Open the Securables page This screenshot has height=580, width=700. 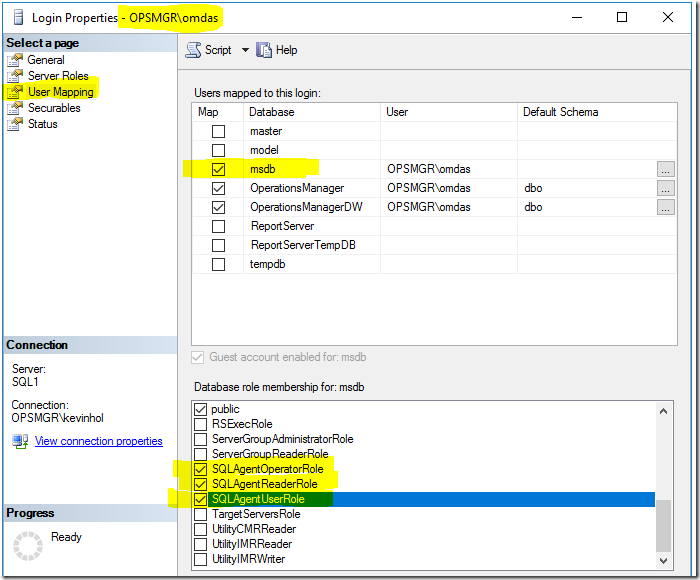(54, 108)
